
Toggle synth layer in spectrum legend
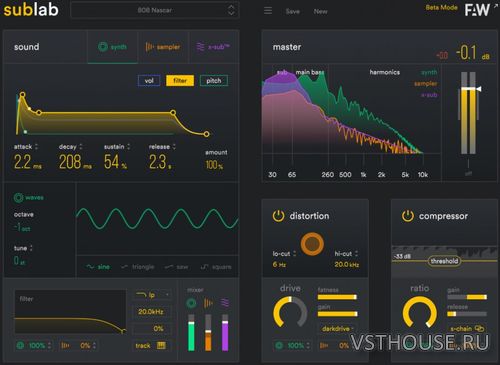tap(429, 72)
